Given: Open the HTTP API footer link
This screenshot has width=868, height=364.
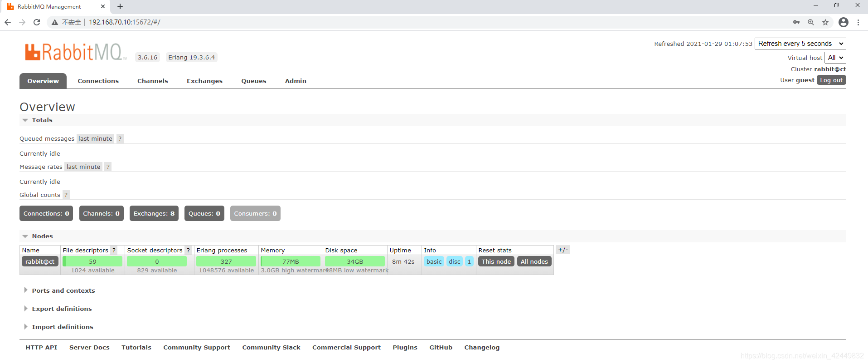Looking at the screenshot, I should pyautogui.click(x=41, y=348).
